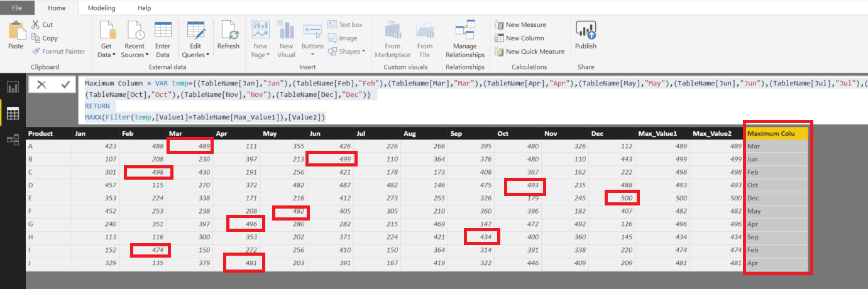The width and height of the screenshot is (868, 289).
Task: Publish the report
Action: [x=586, y=35]
